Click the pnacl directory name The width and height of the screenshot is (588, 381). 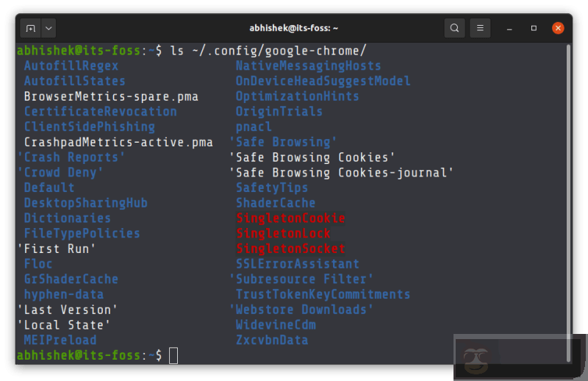[x=254, y=127]
